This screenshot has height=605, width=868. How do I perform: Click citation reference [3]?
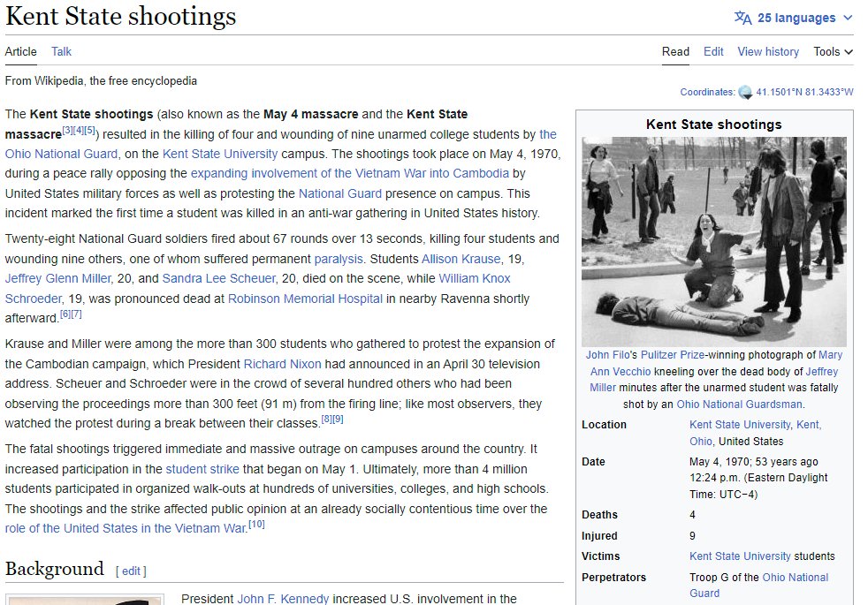pos(67,130)
